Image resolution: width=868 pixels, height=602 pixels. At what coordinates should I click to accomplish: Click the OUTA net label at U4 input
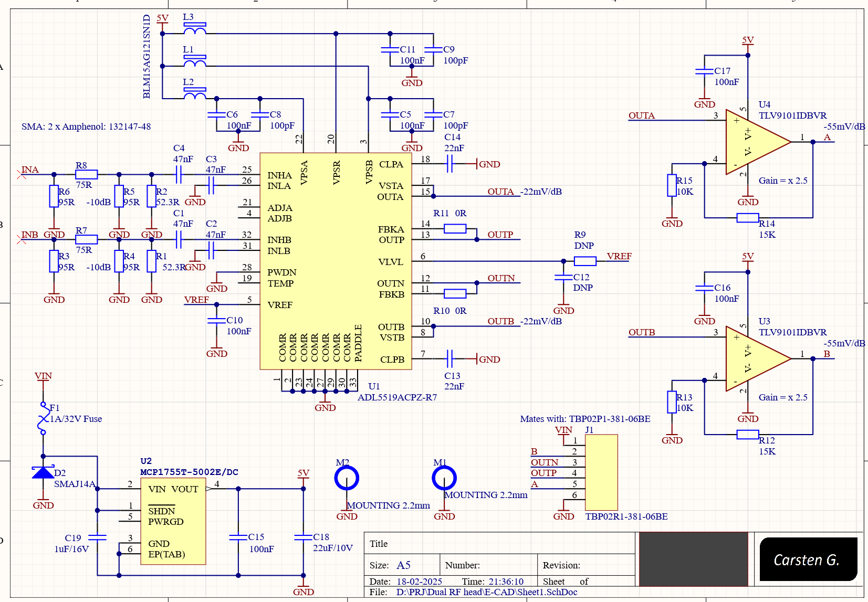[x=642, y=115]
